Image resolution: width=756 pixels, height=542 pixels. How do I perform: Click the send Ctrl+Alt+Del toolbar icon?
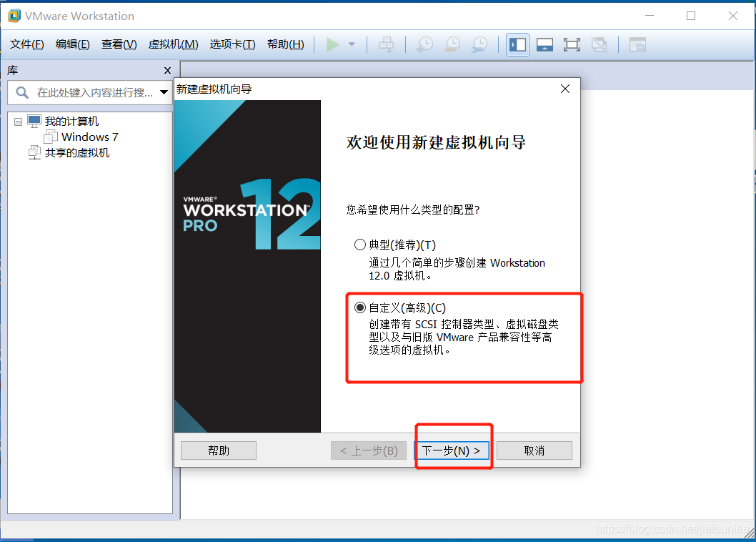click(386, 44)
